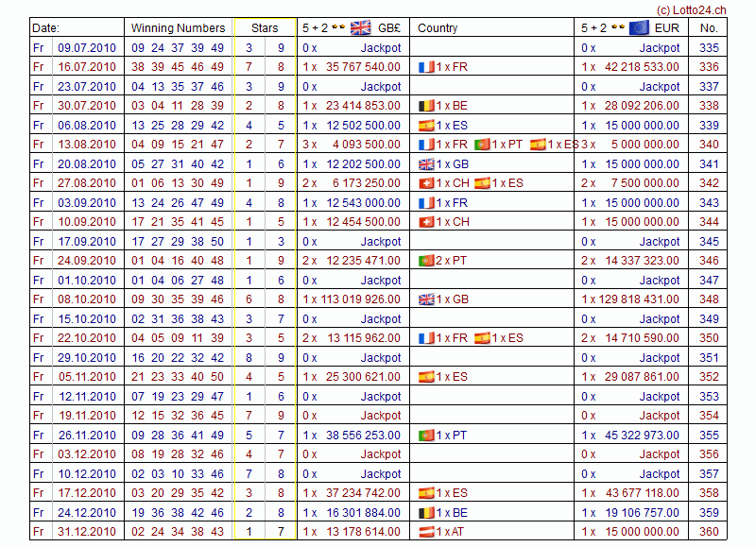Click the Portuguese flag in the 13.08.2010 row
This screenshot has width=756, height=547.
pos(482,145)
